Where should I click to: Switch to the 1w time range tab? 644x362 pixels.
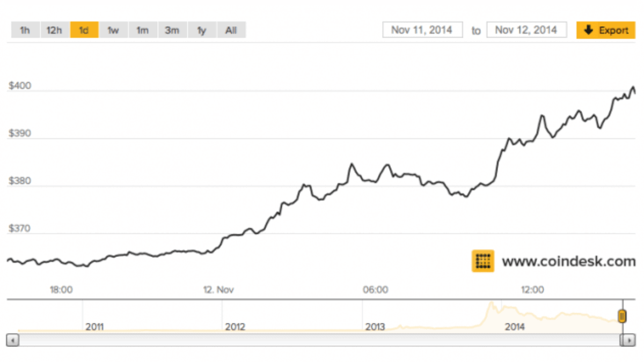pyautogui.click(x=113, y=30)
